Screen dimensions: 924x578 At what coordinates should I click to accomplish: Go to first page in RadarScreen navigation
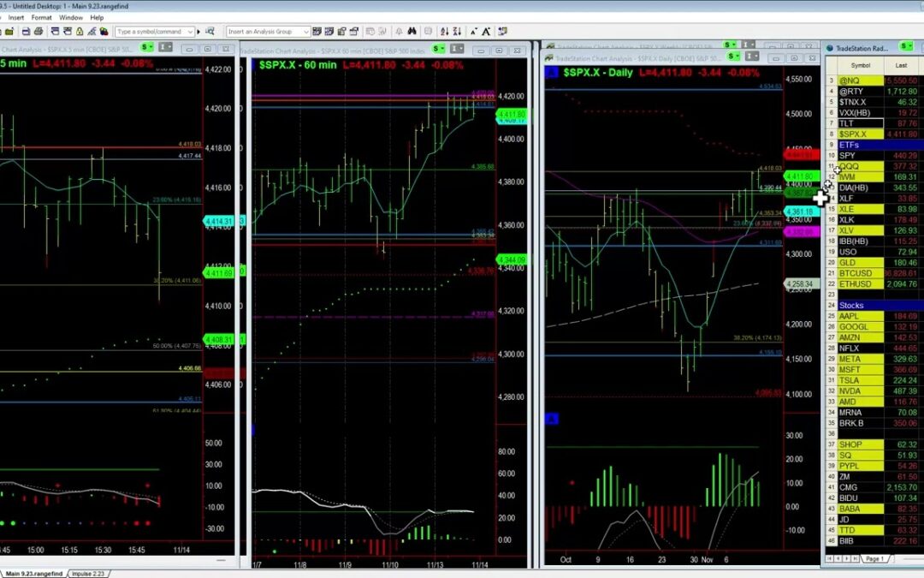[829, 558]
